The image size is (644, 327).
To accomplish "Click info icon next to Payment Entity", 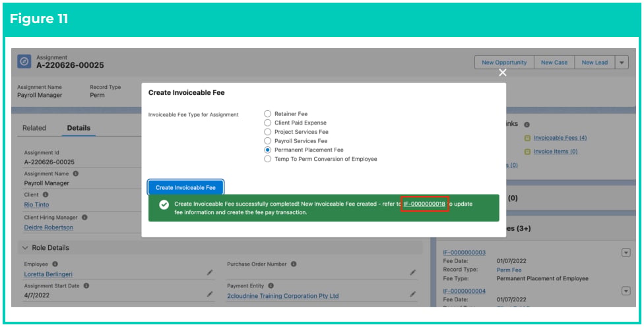I will [271, 285].
